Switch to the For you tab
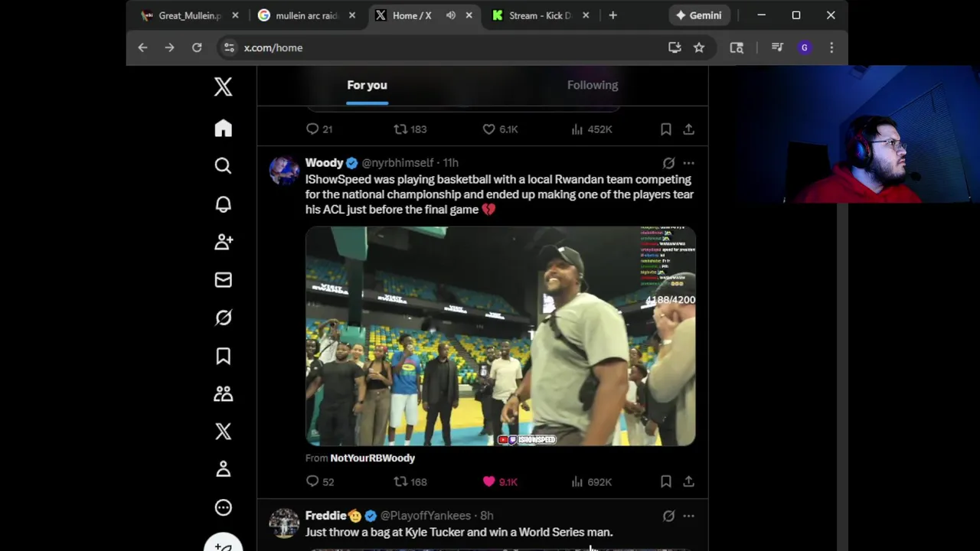980x551 pixels. point(367,85)
